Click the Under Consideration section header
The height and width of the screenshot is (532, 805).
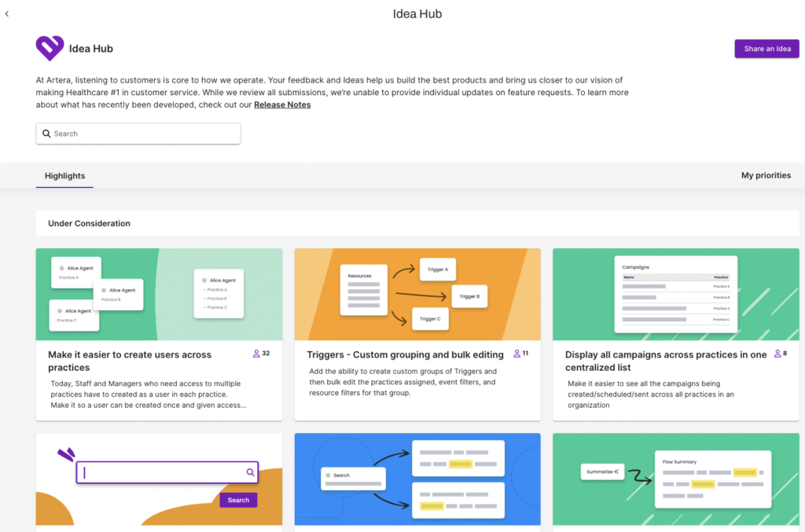point(89,223)
